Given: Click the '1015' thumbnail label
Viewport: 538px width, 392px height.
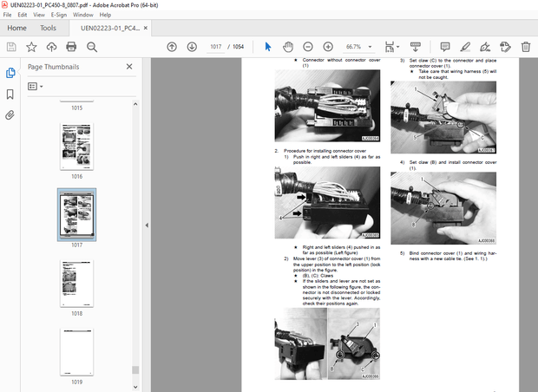Looking at the screenshot, I should 77,108.
